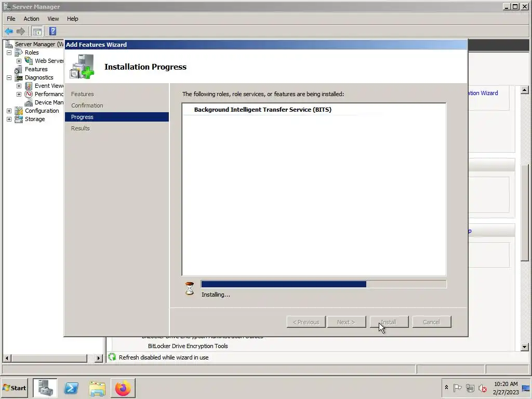Collapse the Diagnostics tree node
532x399 pixels.
coord(9,78)
